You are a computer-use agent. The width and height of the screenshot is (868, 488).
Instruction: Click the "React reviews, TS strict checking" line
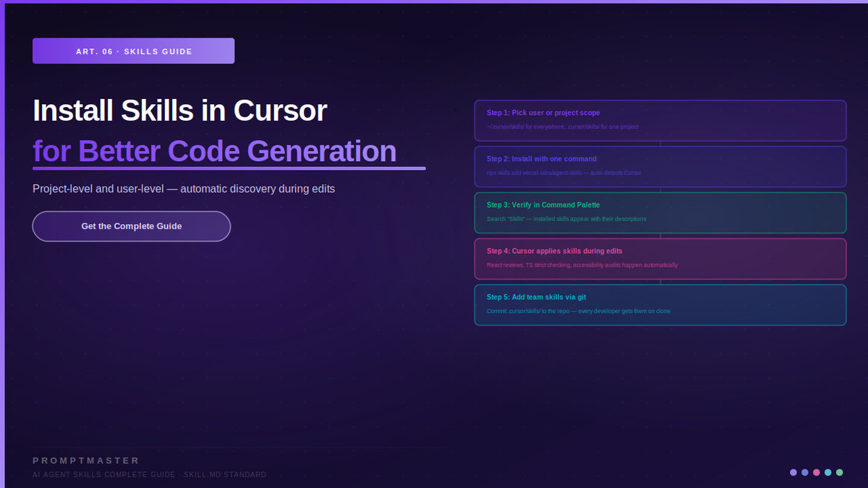[582, 265]
